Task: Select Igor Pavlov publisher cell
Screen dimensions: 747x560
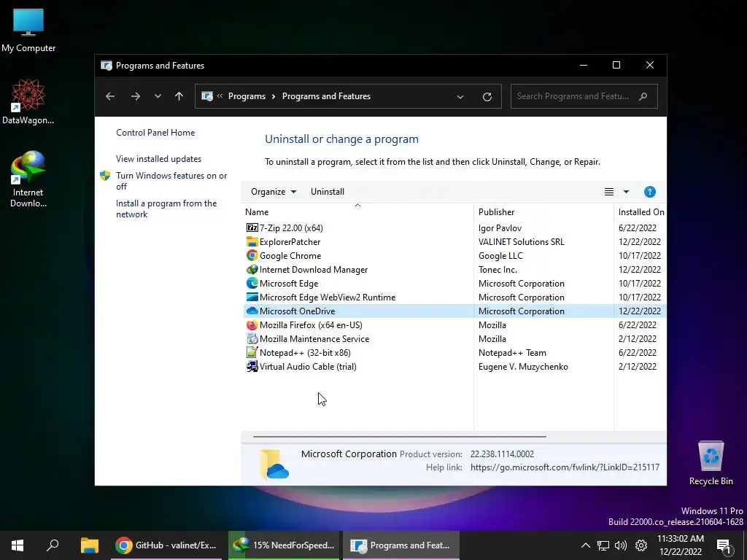Action: pos(500,227)
